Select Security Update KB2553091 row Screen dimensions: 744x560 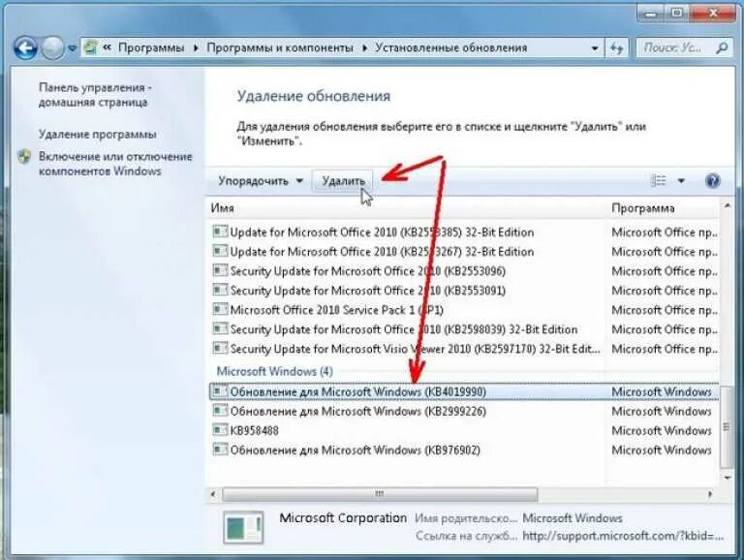(x=464, y=291)
